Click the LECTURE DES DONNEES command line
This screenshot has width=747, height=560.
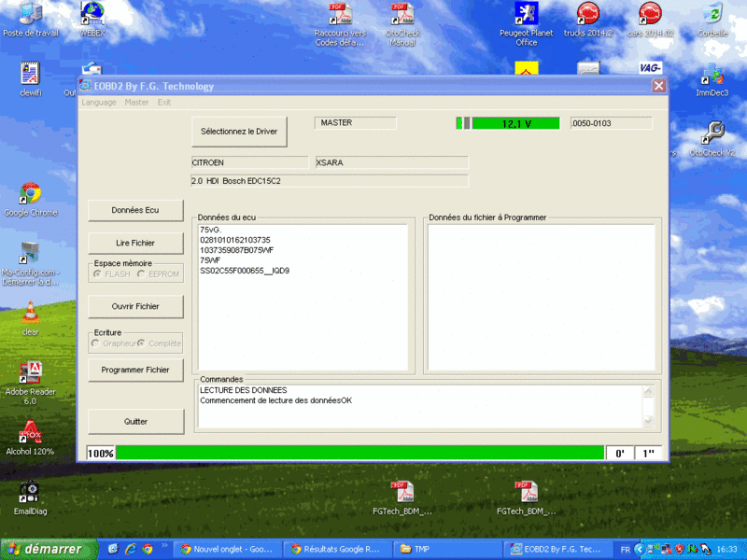243,390
